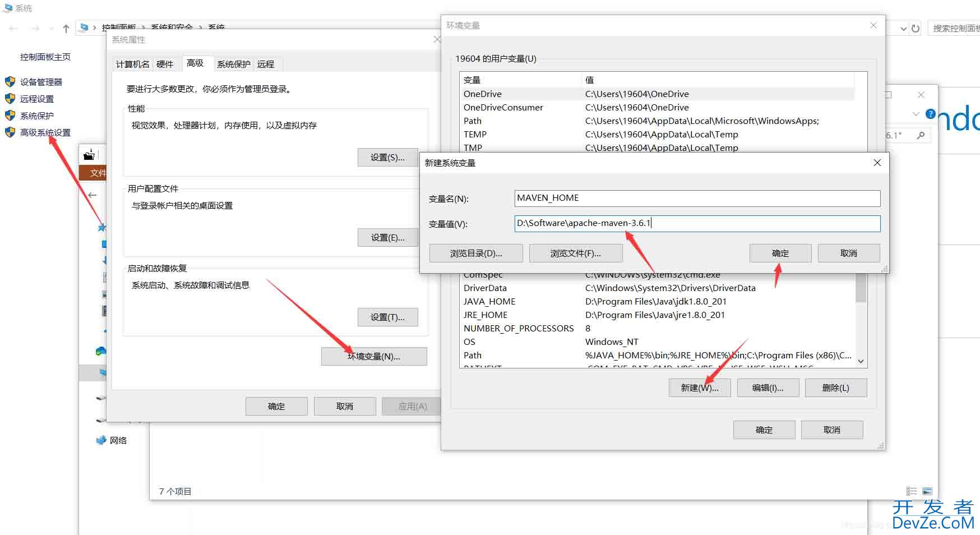Expand the Explorer ribbon chevron
The height and width of the screenshot is (535, 980).
click(916, 114)
